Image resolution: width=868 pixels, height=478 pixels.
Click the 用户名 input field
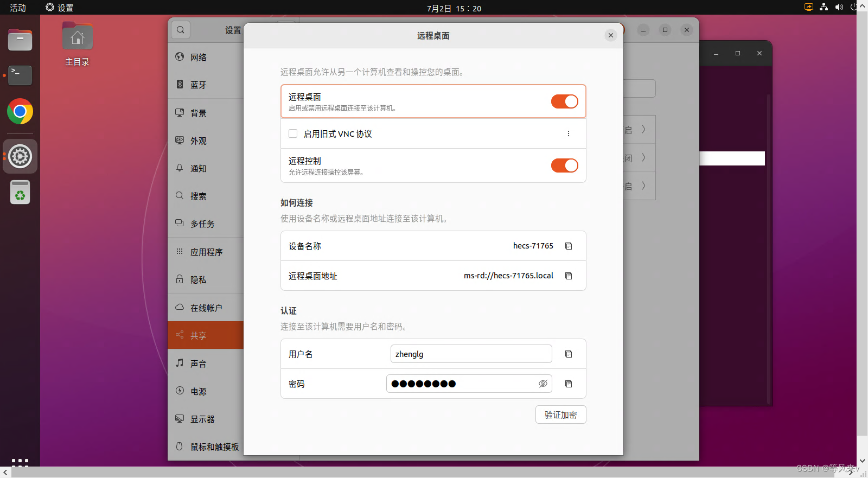pyautogui.click(x=471, y=354)
